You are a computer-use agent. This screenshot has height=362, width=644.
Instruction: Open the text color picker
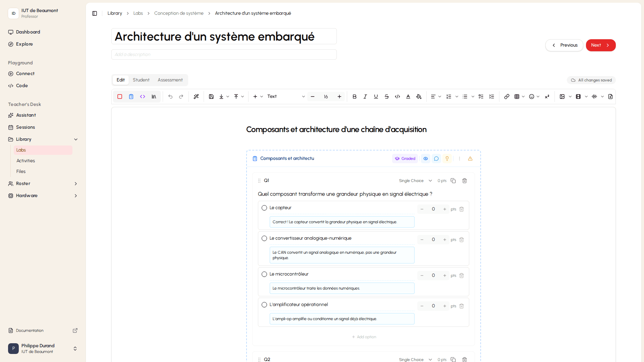coord(408,97)
